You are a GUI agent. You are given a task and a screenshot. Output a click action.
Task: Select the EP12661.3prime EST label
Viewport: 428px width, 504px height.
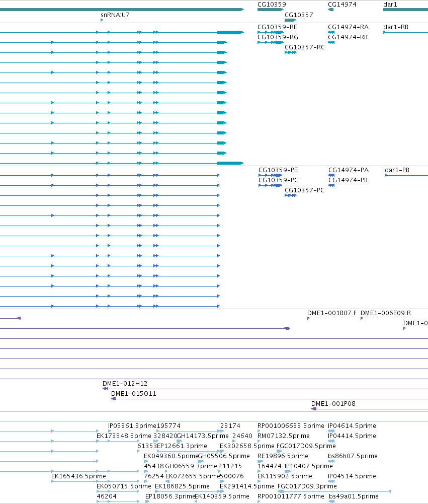182,446
